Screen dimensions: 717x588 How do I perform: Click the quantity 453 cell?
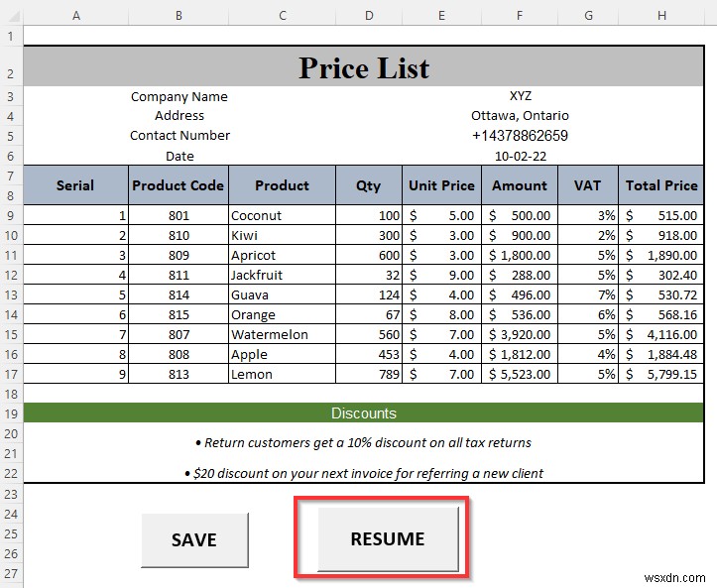369,354
